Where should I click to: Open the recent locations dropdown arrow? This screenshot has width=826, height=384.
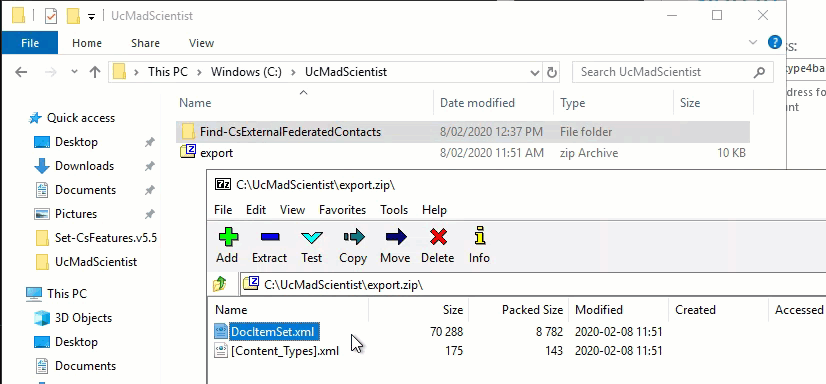pos(74,72)
